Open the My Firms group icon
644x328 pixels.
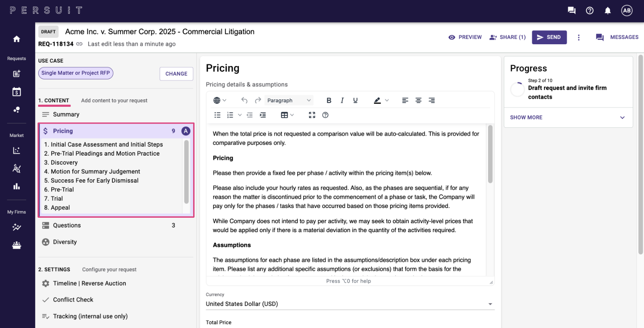(x=17, y=245)
